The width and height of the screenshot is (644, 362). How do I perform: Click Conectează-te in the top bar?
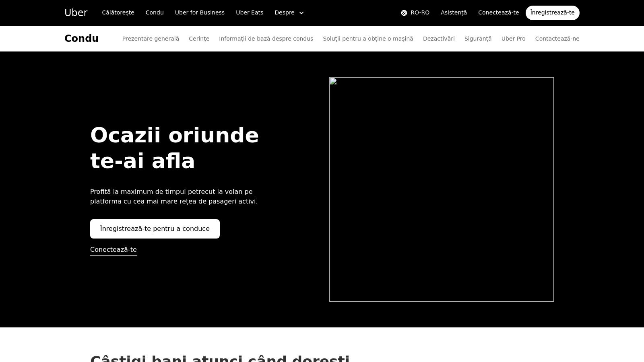click(x=498, y=13)
